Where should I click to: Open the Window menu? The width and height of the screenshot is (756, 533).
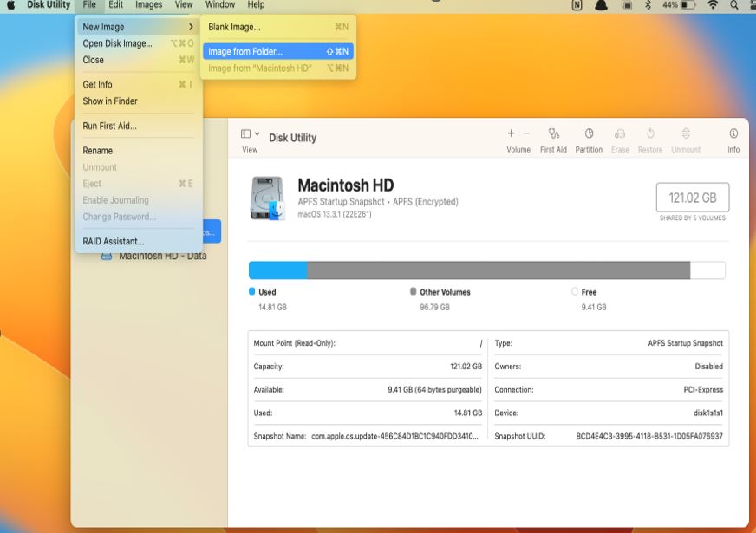(x=219, y=4)
